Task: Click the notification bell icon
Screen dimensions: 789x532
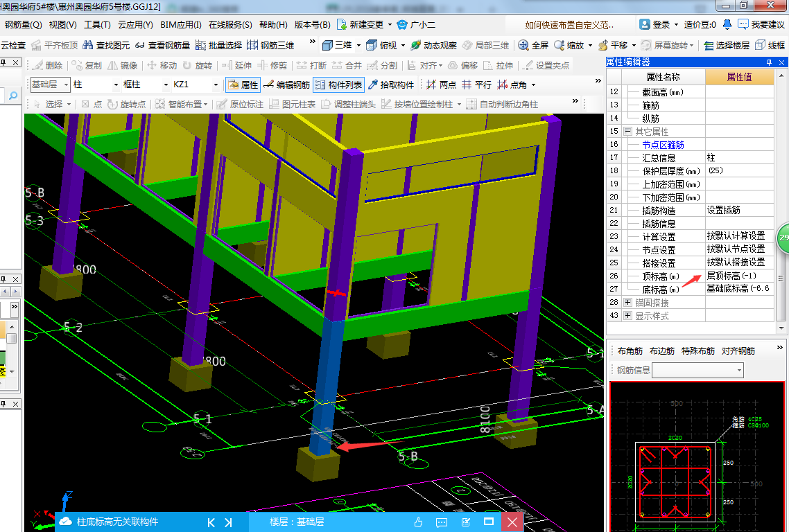Action: tap(727, 24)
